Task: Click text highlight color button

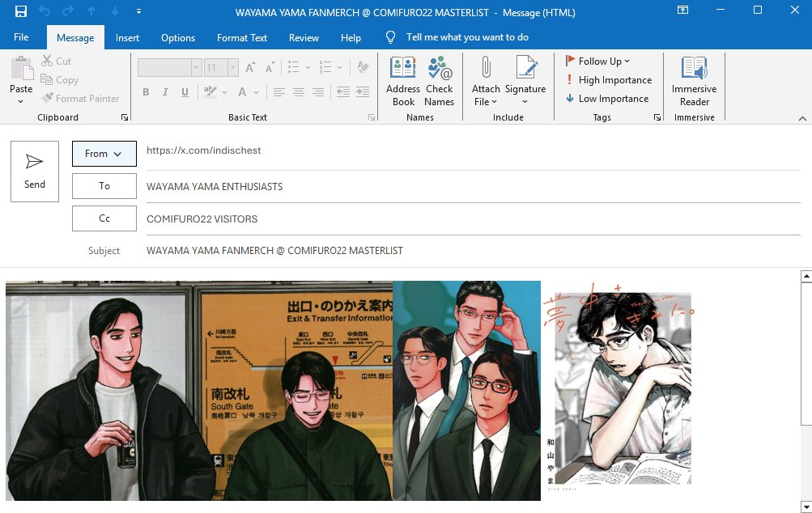Action: click(210, 92)
